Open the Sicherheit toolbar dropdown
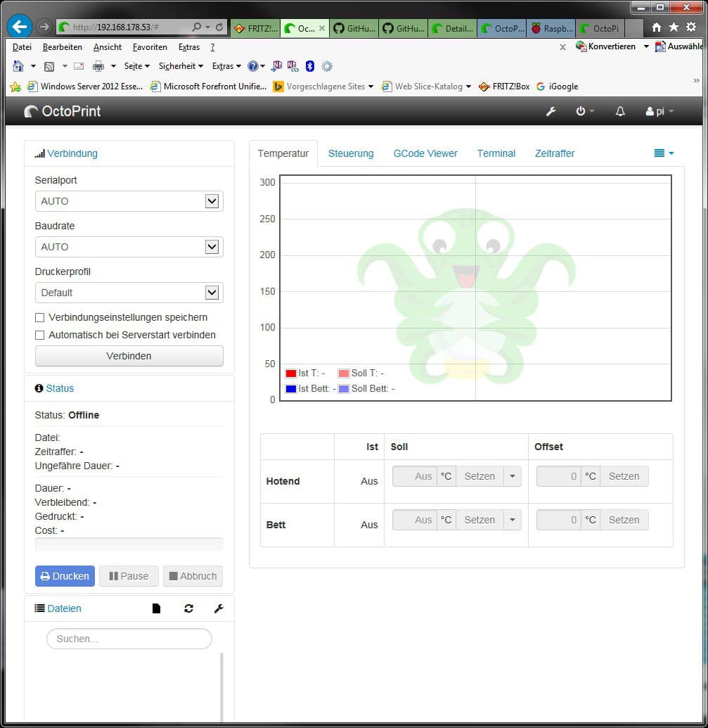The height and width of the screenshot is (728, 708). coord(181,66)
